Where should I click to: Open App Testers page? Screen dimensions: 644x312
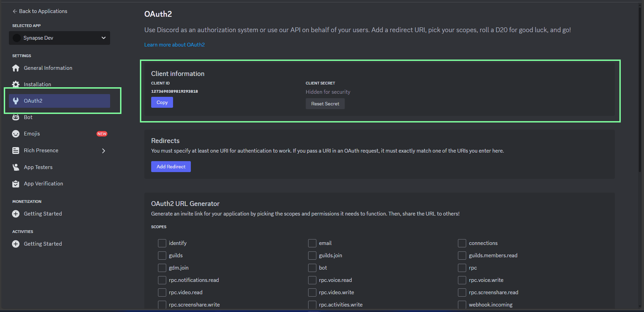click(x=60, y=167)
